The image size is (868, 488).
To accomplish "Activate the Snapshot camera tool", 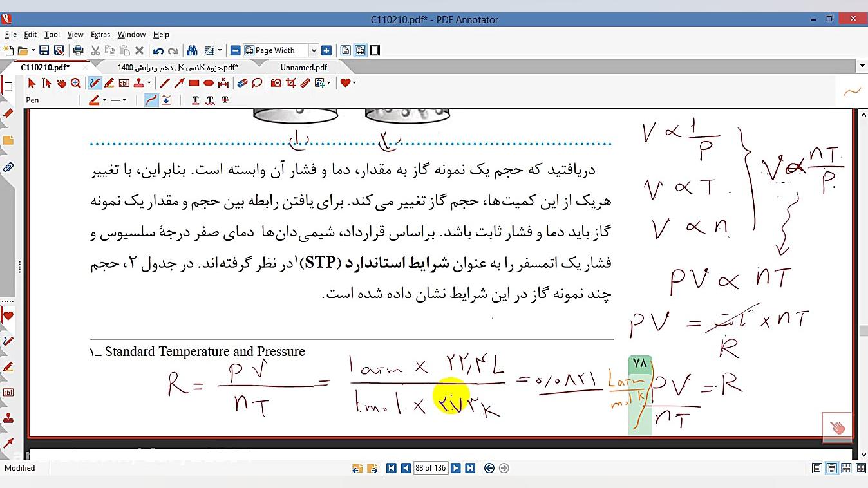I will coord(276,83).
